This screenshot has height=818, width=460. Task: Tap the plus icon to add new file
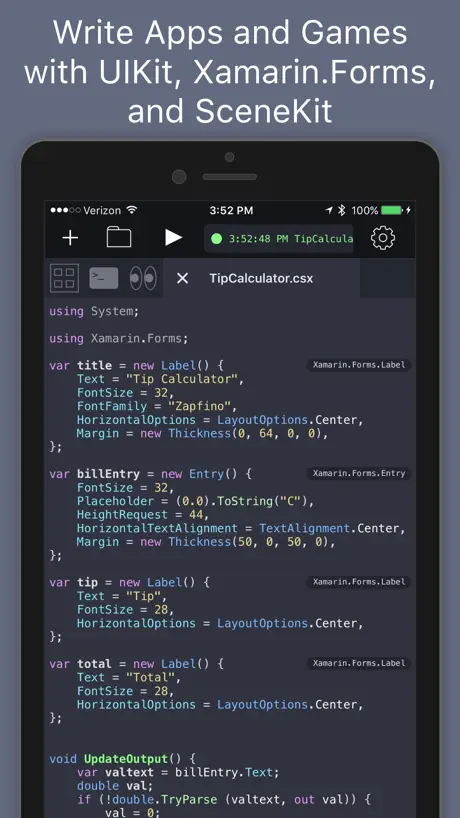point(70,238)
